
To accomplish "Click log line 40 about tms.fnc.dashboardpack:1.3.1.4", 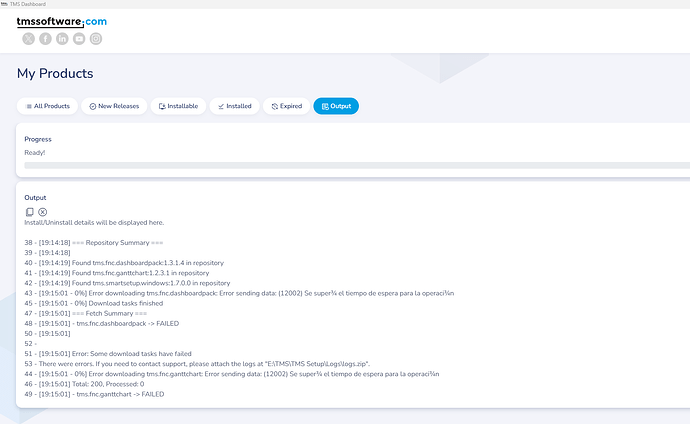I will (x=124, y=263).
